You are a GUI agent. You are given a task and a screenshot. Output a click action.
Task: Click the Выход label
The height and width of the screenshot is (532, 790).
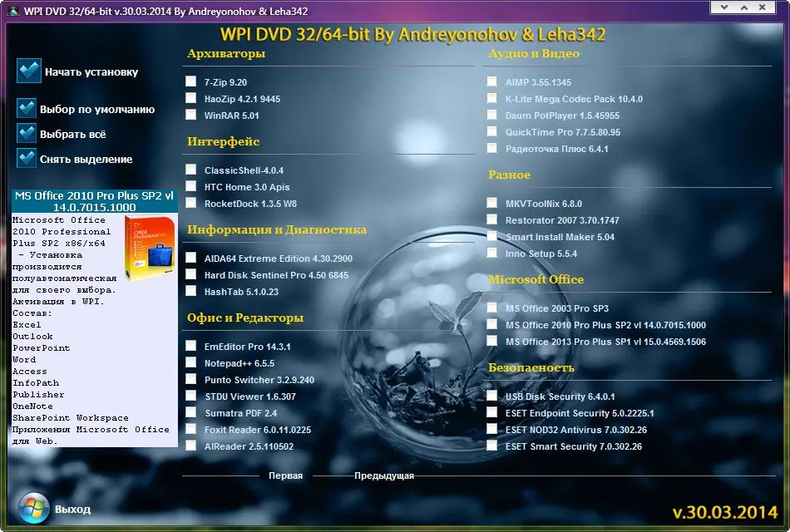click(72, 510)
